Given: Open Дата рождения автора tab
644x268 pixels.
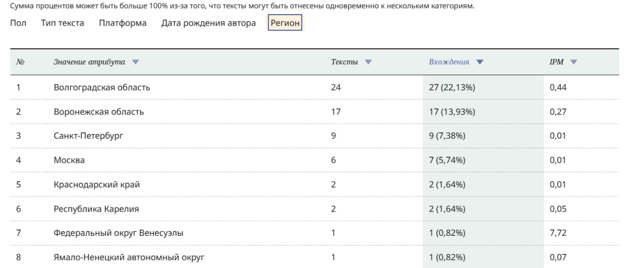Looking at the screenshot, I should (208, 23).
